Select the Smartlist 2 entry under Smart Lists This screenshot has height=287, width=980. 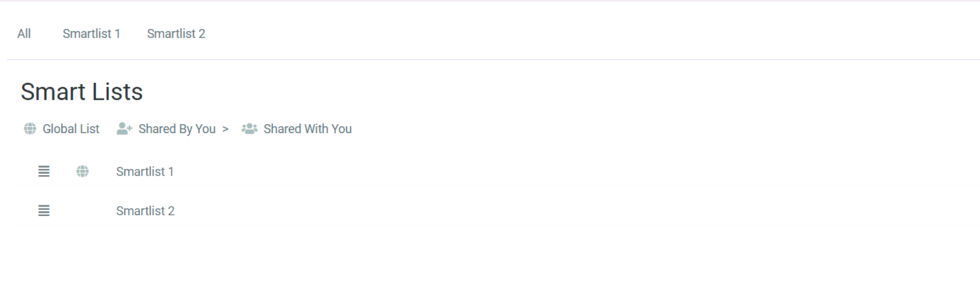145,211
